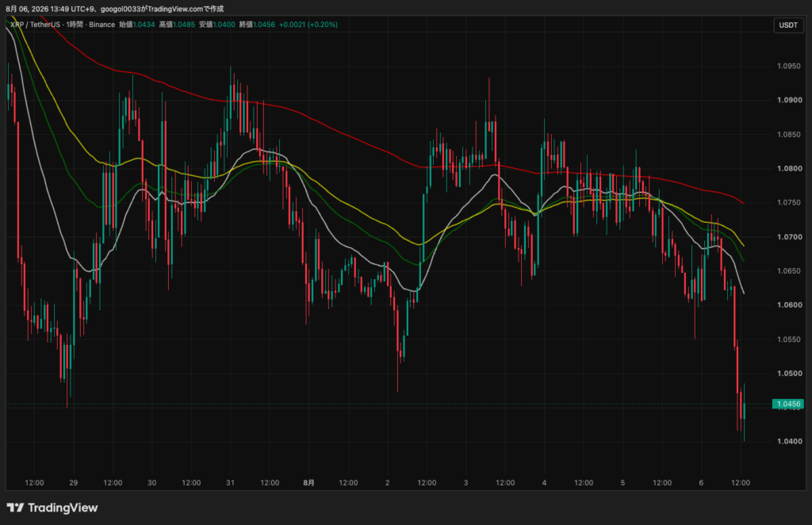This screenshot has width=812, height=525.
Task: Click the green 1.0456 current price tag
Action: (788, 404)
